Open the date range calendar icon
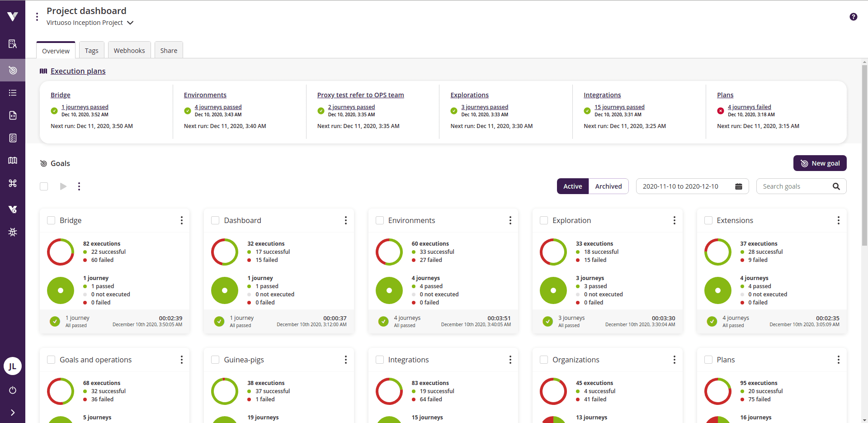 point(739,186)
